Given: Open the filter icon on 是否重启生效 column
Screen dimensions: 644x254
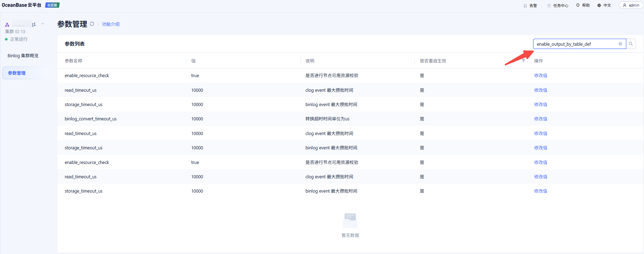Looking at the screenshot, I should [523, 61].
